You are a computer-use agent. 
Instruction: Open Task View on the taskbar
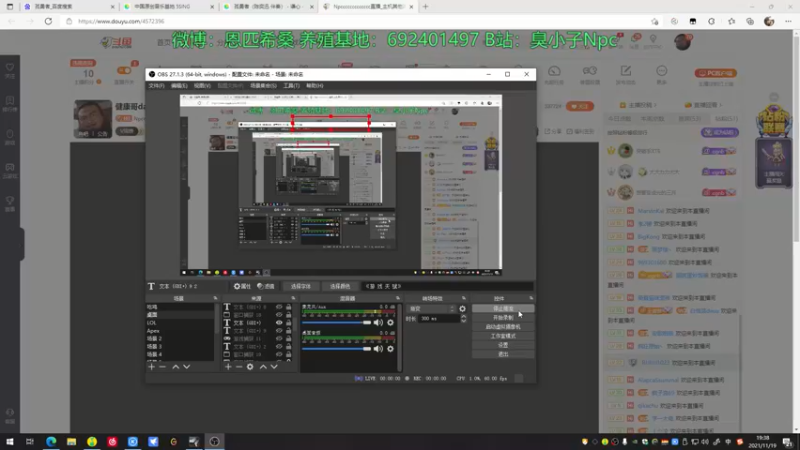click(x=30, y=441)
